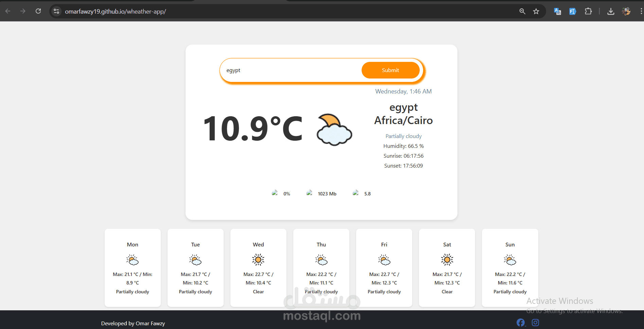The image size is (644, 329).
Task: Open the Google Translate toolbar icon
Action: (557, 11)
